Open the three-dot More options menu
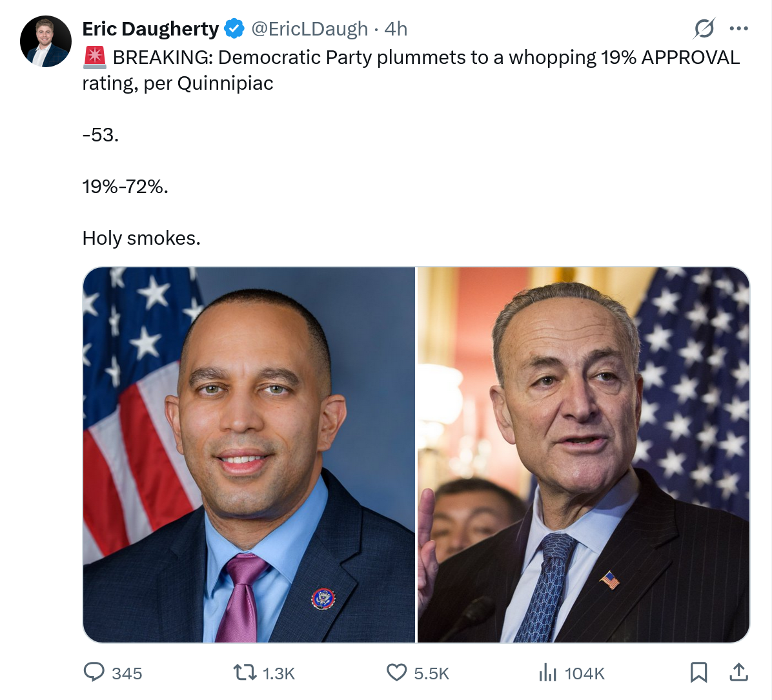This screenshot has width=772, height=700. point(738,28)
